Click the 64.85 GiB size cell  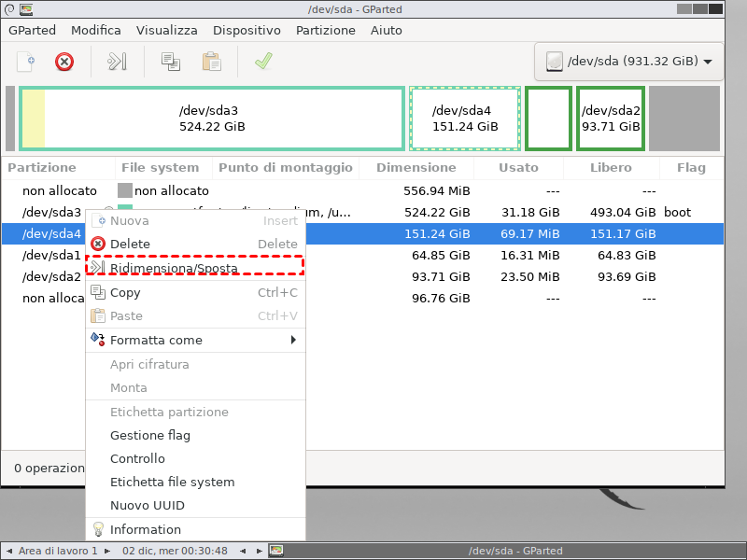pyautogui.click(x=441, y=255)
